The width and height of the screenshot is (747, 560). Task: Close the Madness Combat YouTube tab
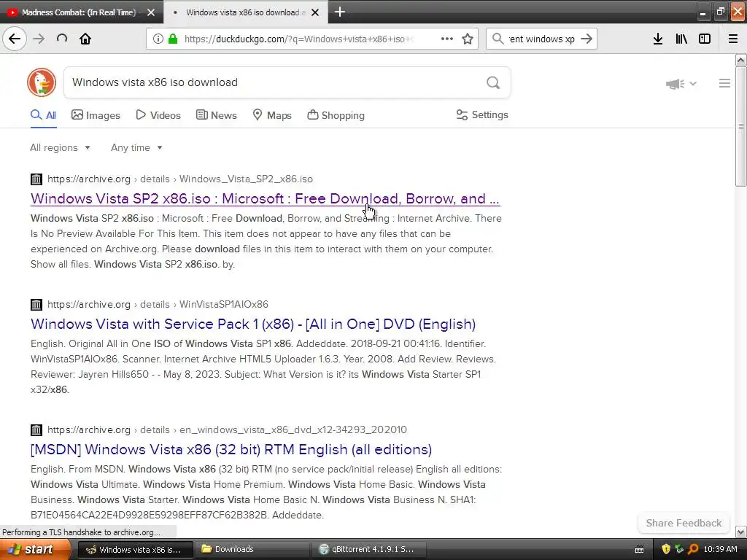151,12
